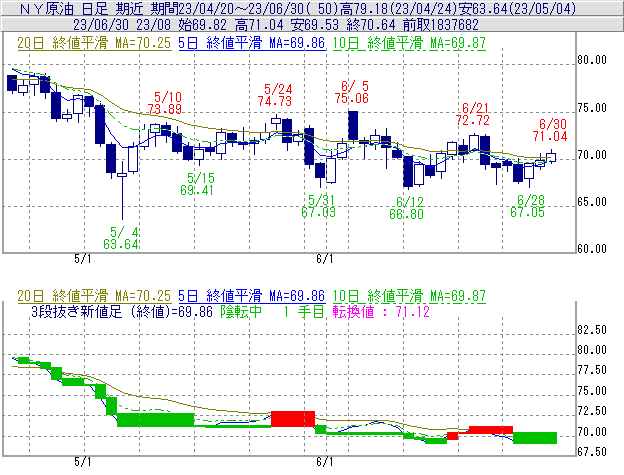Click the chart title ＮＹ原油 日足 期近
Screen dimensions: 624x475
click(x=82, y=8)
